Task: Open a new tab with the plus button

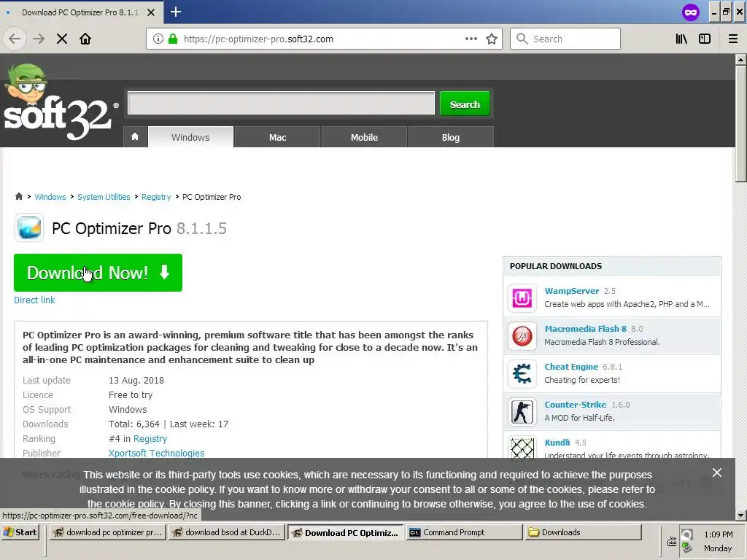Action: click(x=176, y=12)
